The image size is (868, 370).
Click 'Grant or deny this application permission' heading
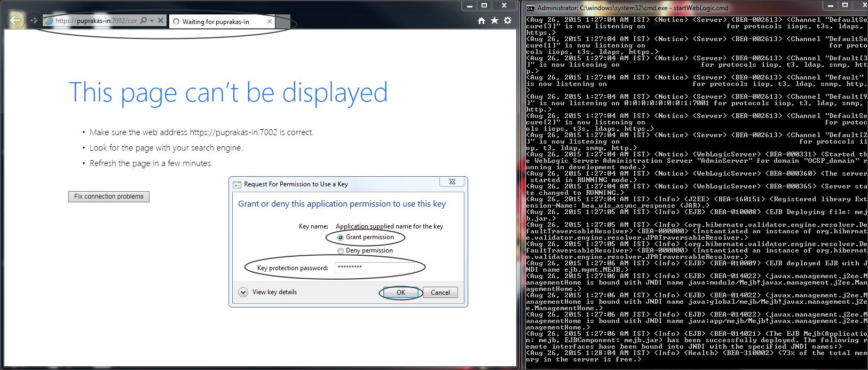coord(342,204)
